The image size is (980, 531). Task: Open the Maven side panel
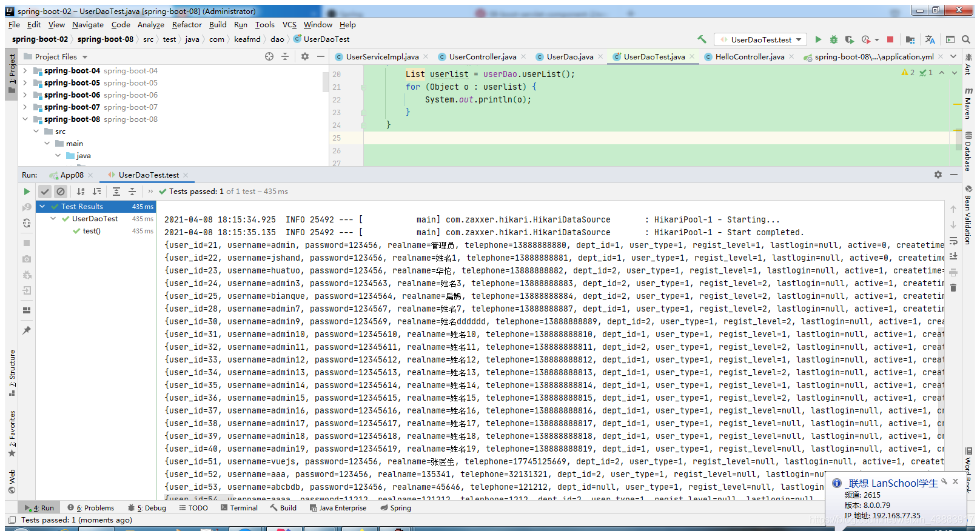[968, 104]
